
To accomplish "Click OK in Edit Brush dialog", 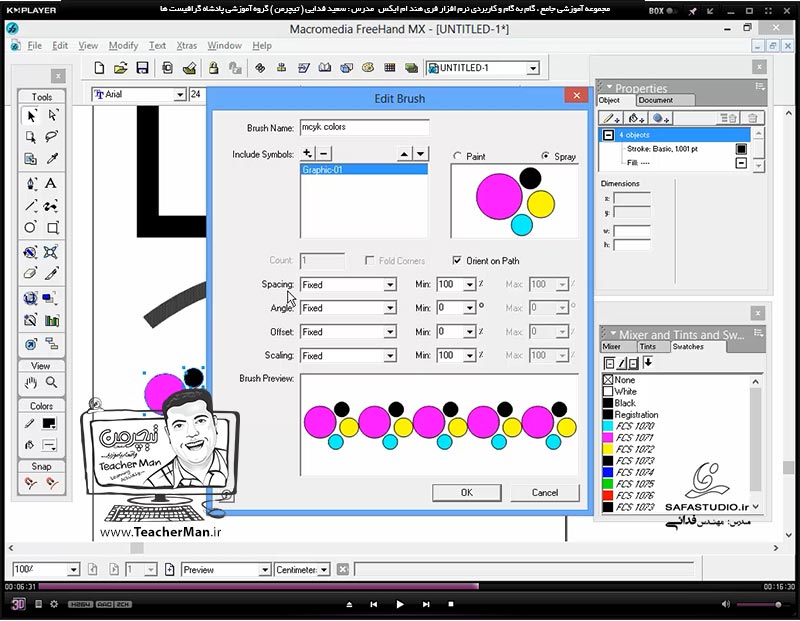I will (x=466, y=492).
